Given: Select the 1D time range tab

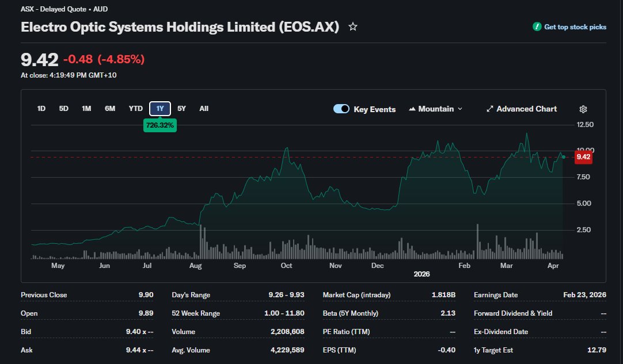Looking at the screenshot, I should coord(41,108).
